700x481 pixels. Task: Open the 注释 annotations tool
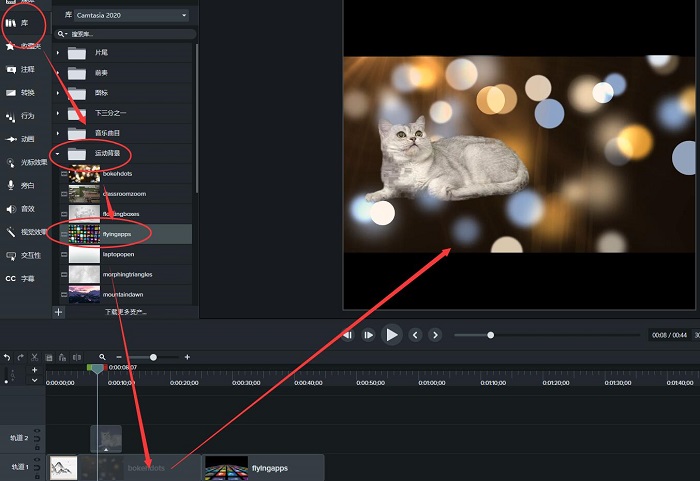20,69
